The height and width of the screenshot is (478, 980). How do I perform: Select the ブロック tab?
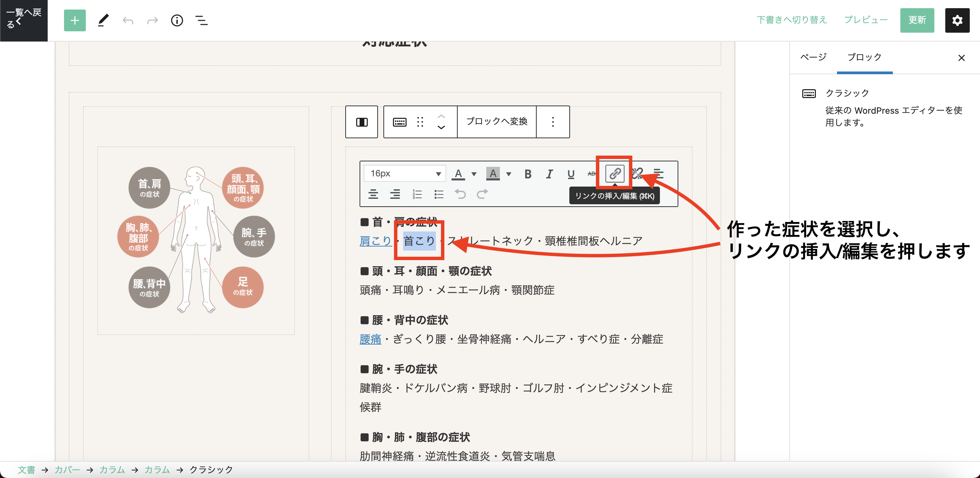click(x=864, y=57)
